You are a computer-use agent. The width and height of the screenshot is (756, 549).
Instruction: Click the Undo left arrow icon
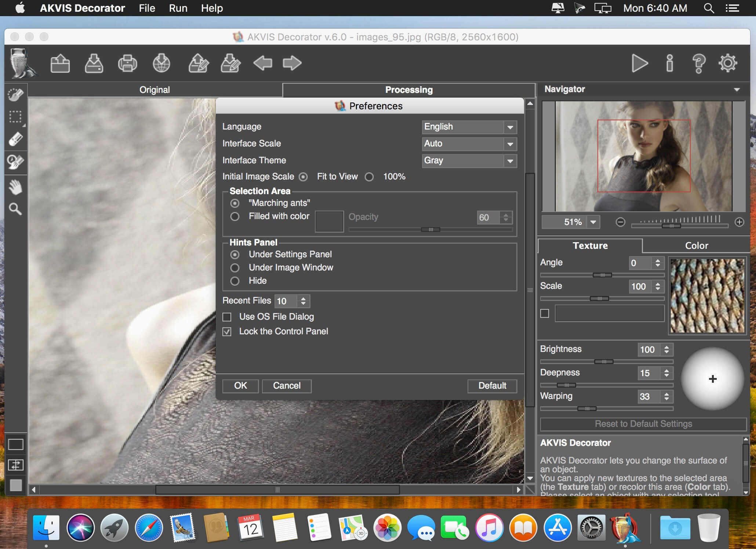[x=263, y=63]
